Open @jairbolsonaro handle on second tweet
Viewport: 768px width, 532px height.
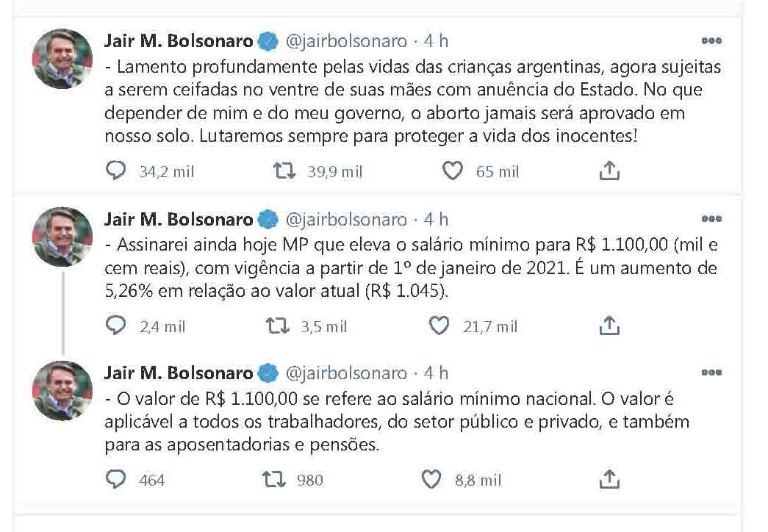(345, 219)
